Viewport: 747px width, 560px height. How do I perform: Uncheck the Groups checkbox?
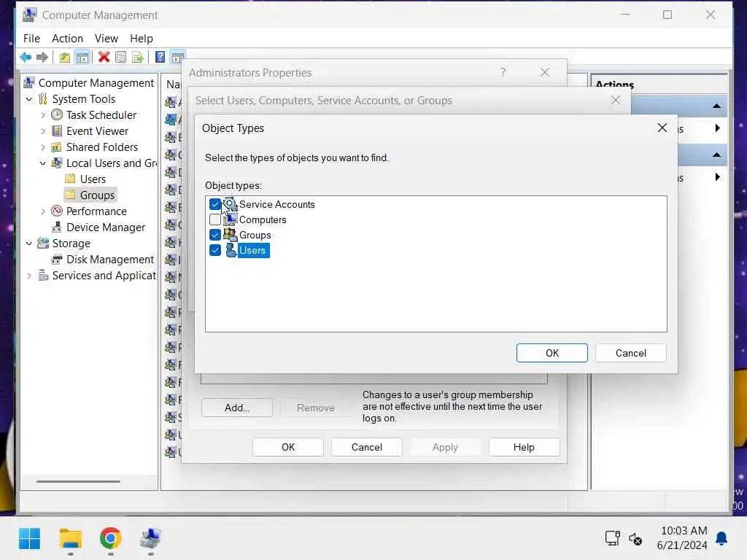tap(215, 235)
